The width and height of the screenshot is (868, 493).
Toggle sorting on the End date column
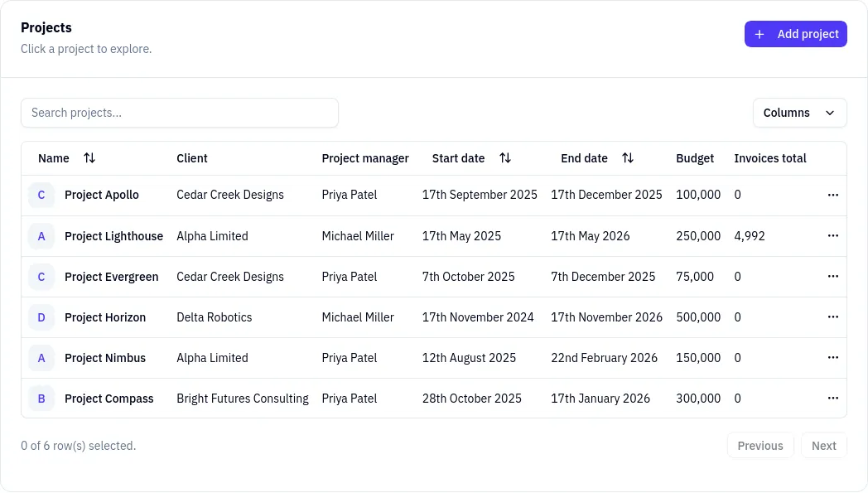(627, 157)
